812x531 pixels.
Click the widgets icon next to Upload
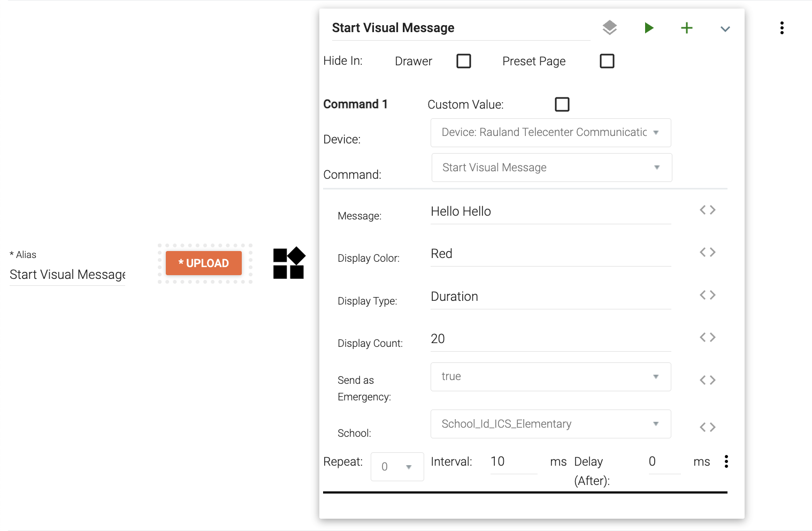(x=289, y=263)
